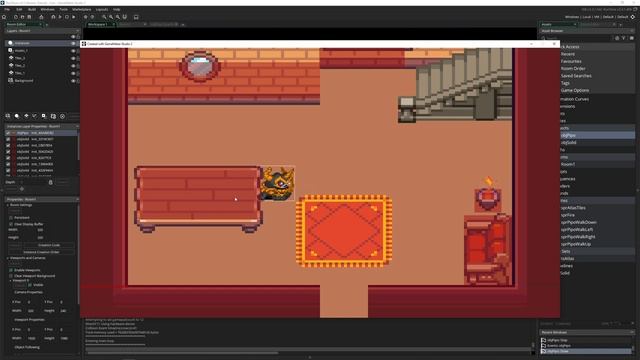640x360 pixels.
Task: Click the Creation Code button
Action: 49,245
